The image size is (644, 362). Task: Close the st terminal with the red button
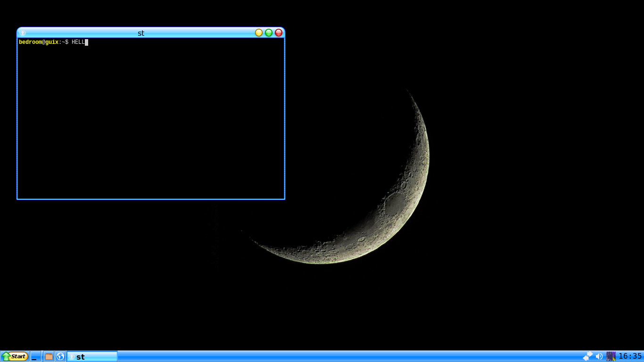[x=279, y=33]
